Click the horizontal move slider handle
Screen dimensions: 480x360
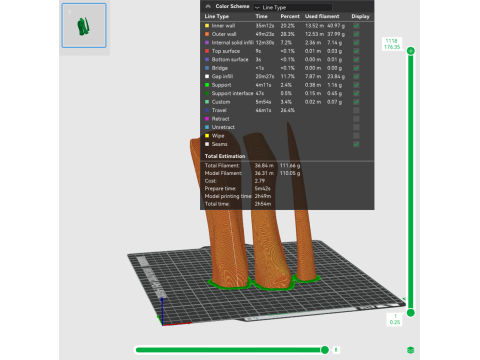click(325, 350)
